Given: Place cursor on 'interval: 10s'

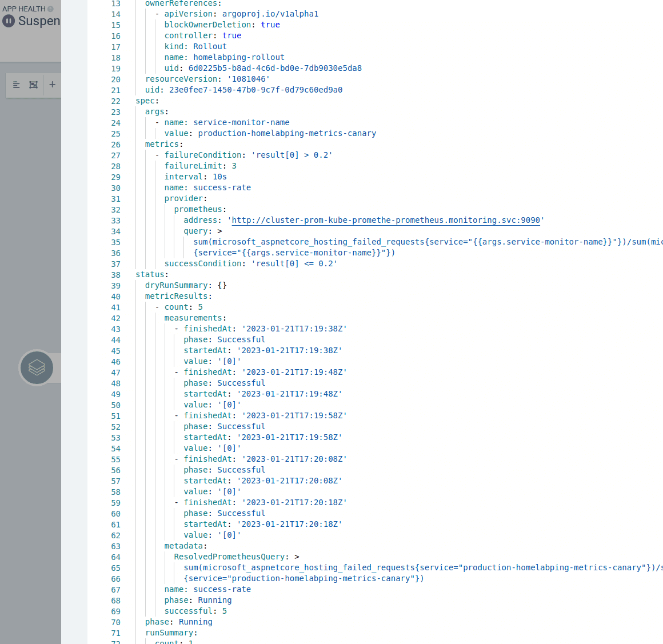Looking at the screenshot, I should 195,177.
